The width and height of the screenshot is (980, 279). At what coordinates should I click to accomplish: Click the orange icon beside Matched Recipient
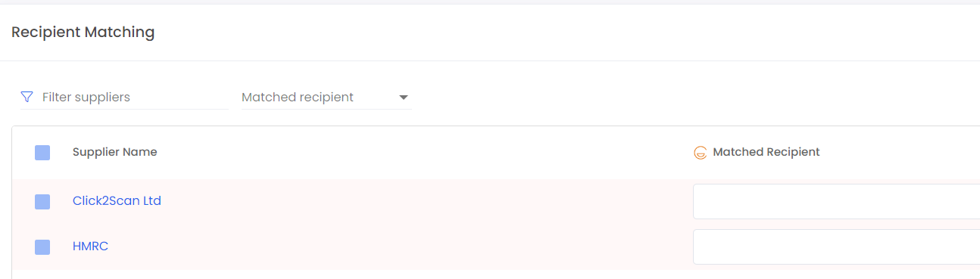[701, 153]
